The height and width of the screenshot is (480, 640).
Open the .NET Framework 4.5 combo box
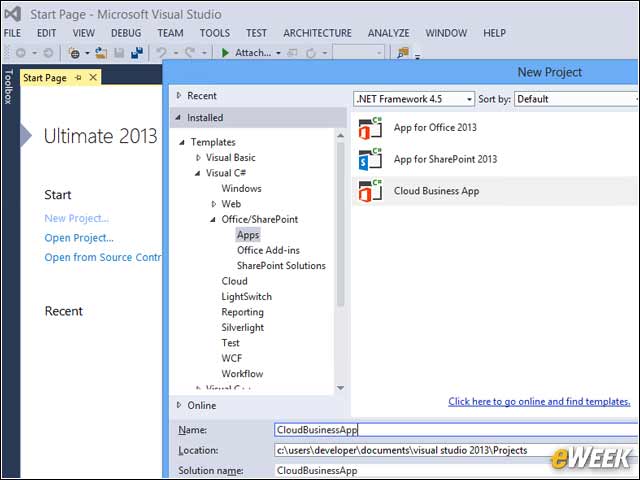click(x=414, y=99)
